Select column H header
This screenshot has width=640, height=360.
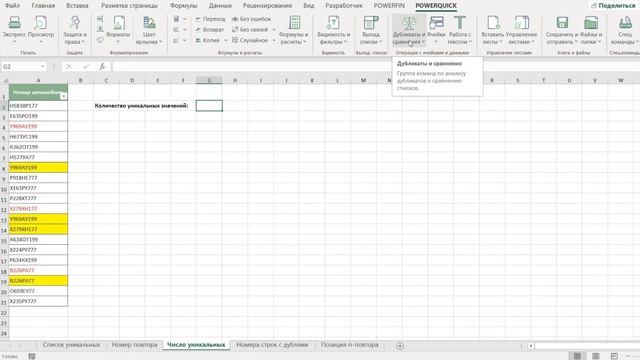[x=235, y=80]
